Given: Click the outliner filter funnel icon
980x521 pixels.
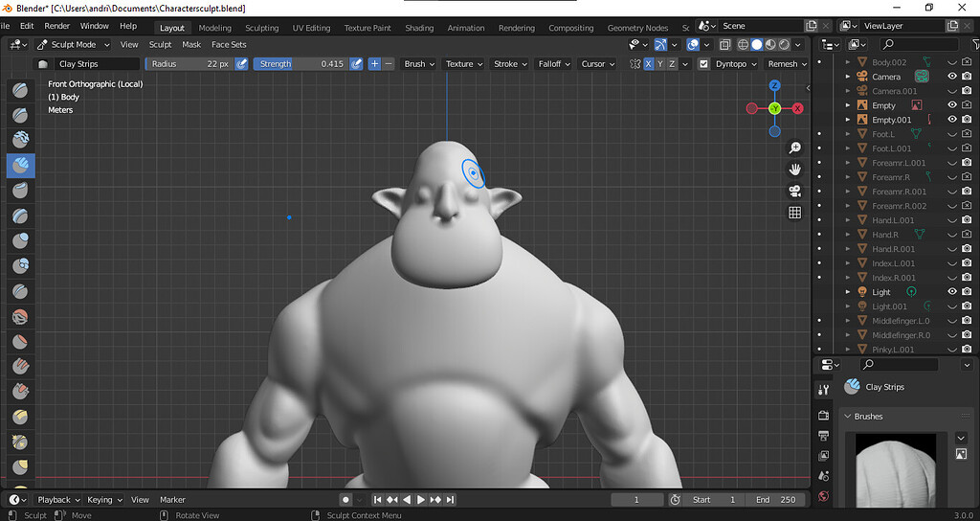Looking at the screenshot, I should tap(976, 44).
